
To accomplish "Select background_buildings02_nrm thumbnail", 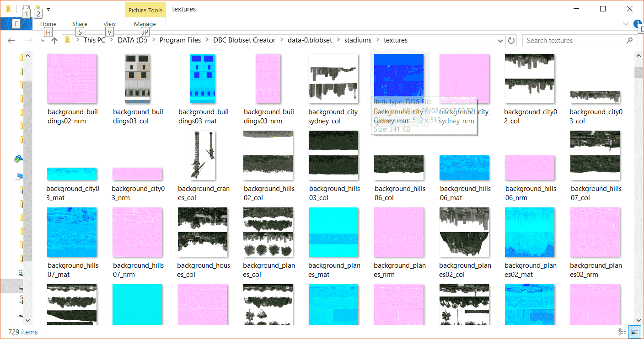I will [72, 79].
